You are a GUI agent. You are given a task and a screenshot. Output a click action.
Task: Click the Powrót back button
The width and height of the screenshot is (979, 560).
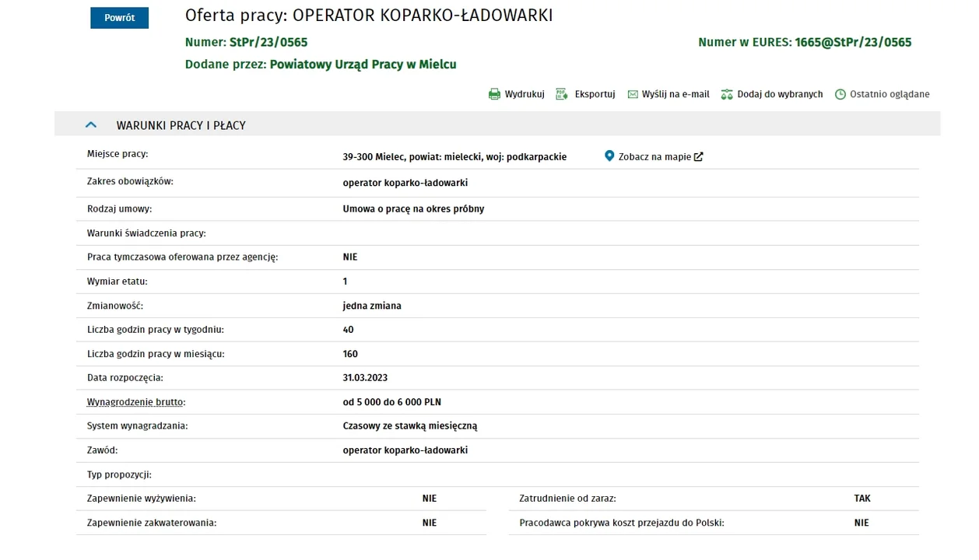(119, 18)
